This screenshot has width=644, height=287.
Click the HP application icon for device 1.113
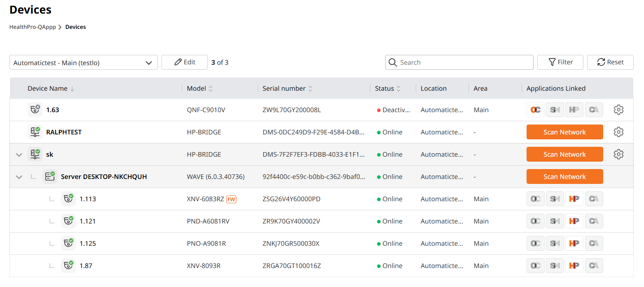coord(574,199)
